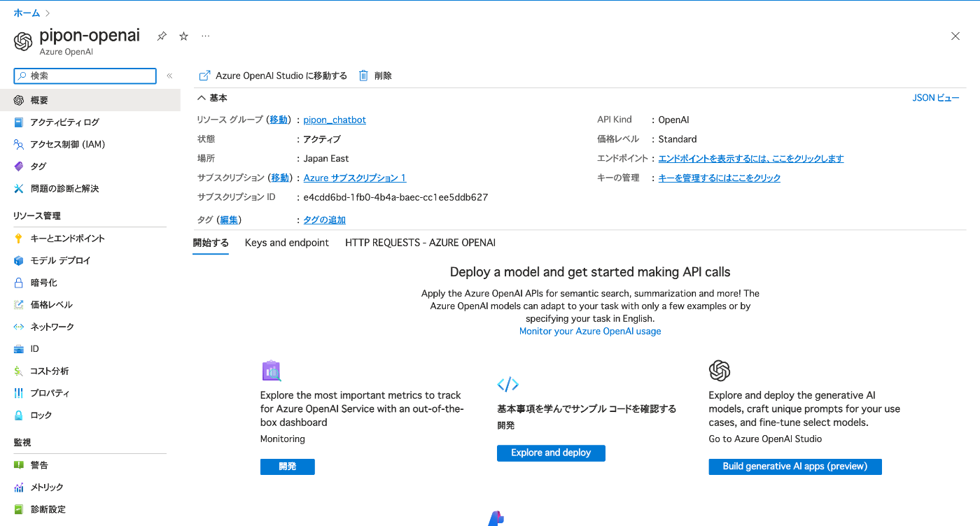This screenshot has width=980, height=526.
Task: Open the JSON ビュー link
Action: coord(936,98)
